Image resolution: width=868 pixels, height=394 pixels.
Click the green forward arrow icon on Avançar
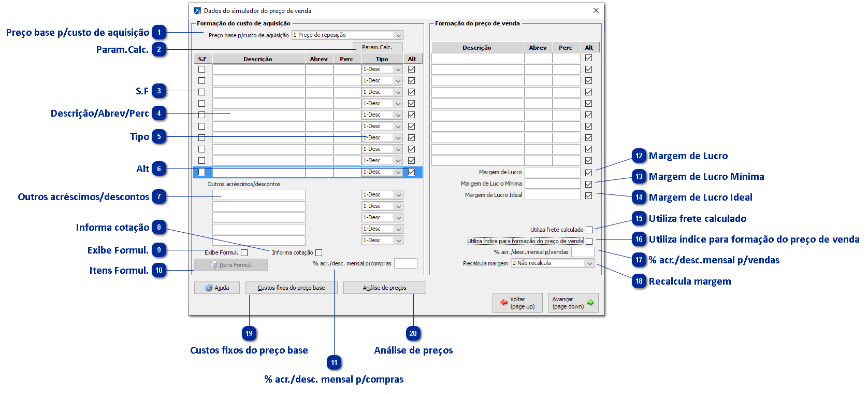click(590, 302)
